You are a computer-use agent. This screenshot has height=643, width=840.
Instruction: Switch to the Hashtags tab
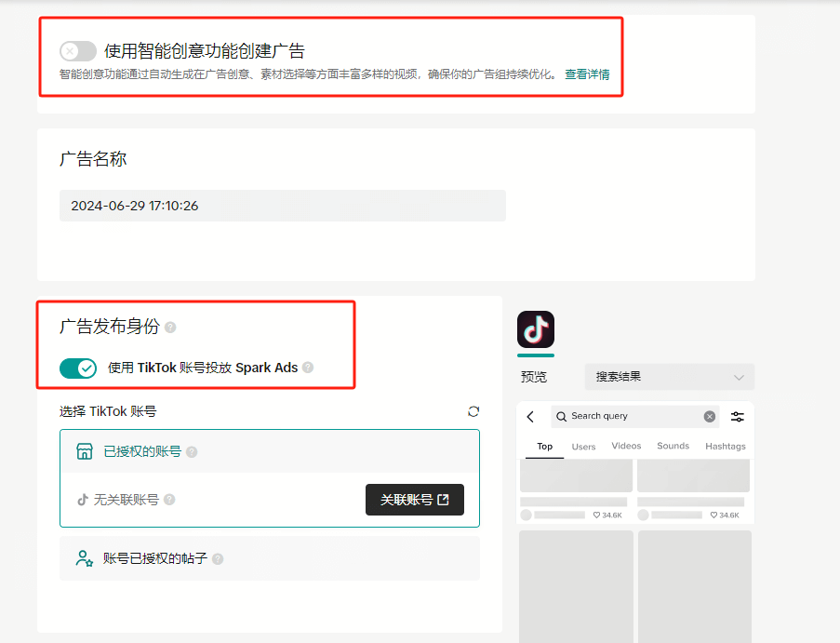(726, 447)
